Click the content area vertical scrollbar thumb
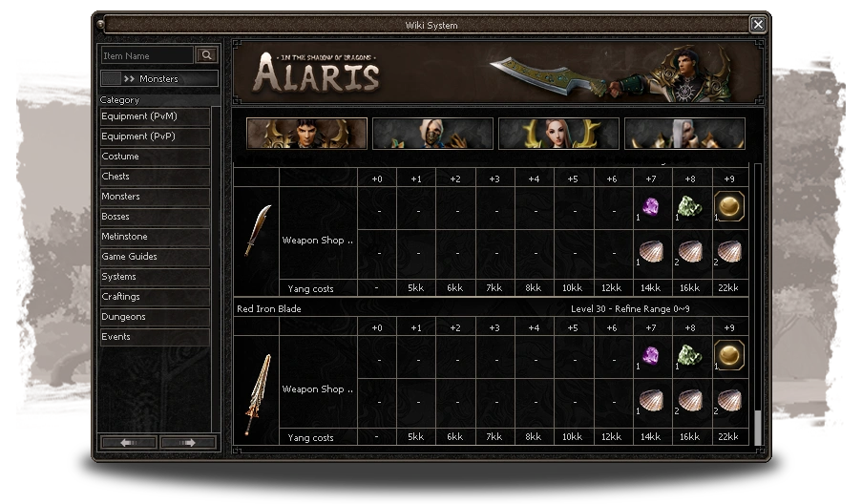 click(758, 428)
